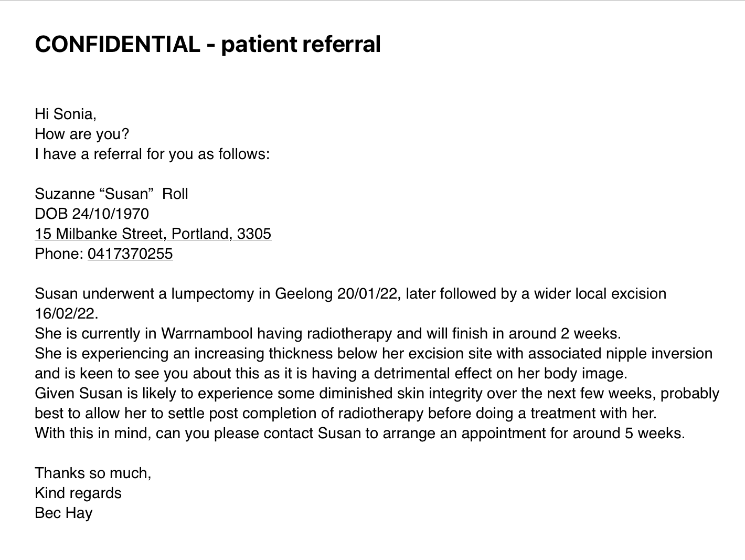Screen dimensions: 745x560
Task: Click the line starting best to allow her
Action: click(x=346, y=413)
